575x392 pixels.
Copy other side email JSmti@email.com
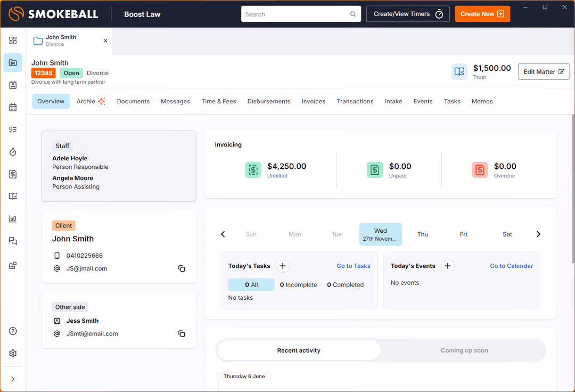tap(182, 334)
